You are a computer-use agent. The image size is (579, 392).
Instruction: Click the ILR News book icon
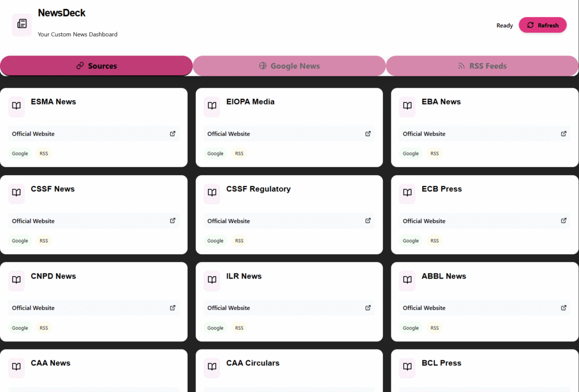(212, 280)
